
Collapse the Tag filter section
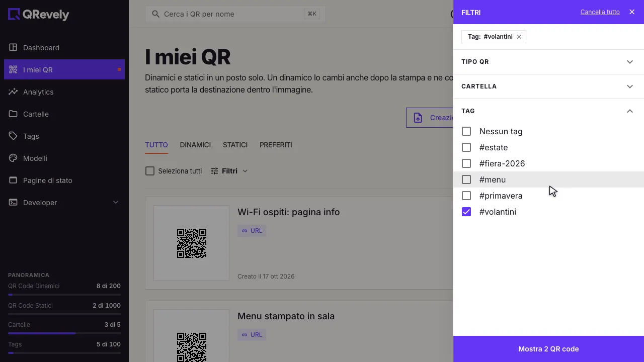click(x=548, y=111)
